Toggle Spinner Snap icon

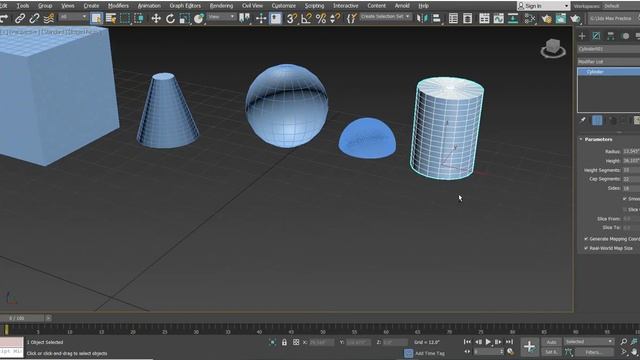coord(335,18)
